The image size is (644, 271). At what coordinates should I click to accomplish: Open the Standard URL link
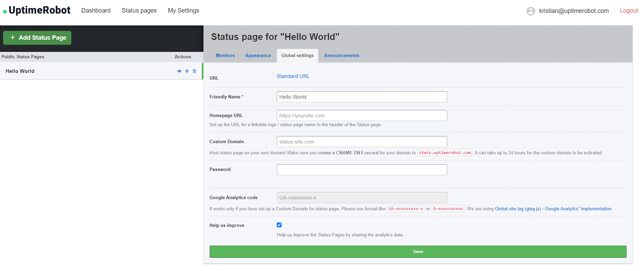click(293, 76)
